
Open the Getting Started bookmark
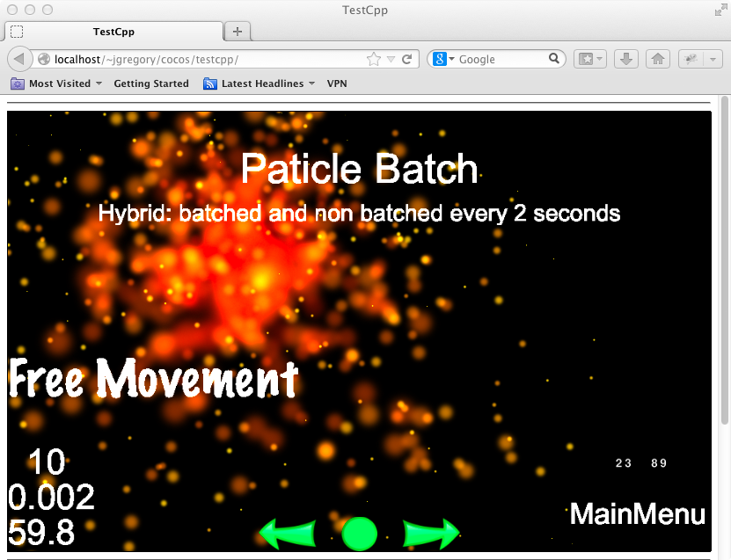pos(151,84)
